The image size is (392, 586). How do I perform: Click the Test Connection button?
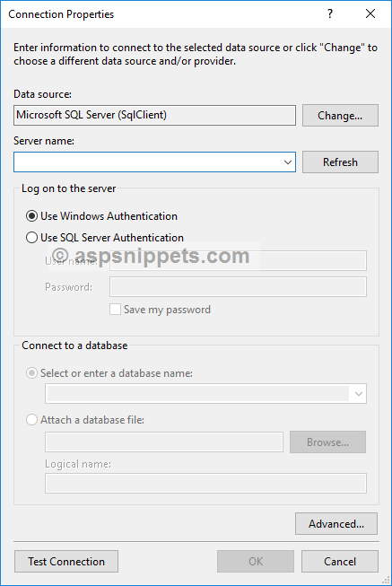click(66, 562)
